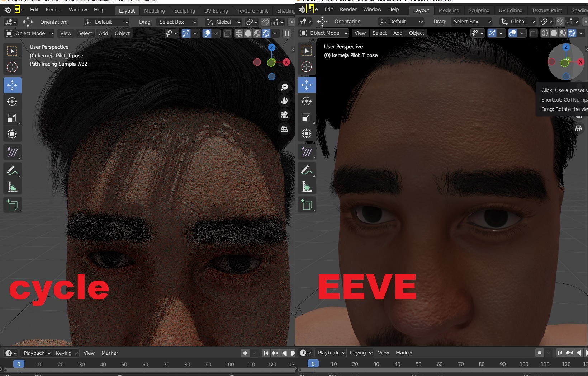Image resolution: width=588 pixels, height=376 pixels.
Task: Toggle camera view in left viewport
Action: pyautogui.click(x=284, y=115)
